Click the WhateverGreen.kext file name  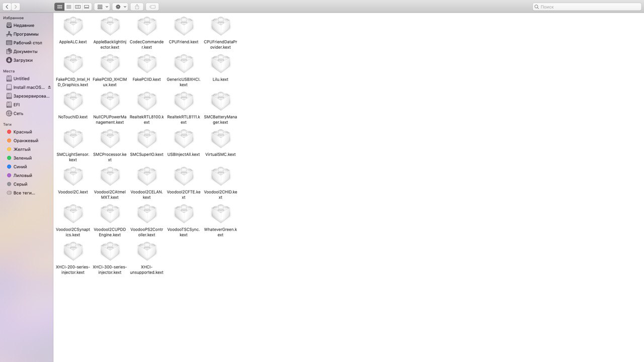[220, 232]
